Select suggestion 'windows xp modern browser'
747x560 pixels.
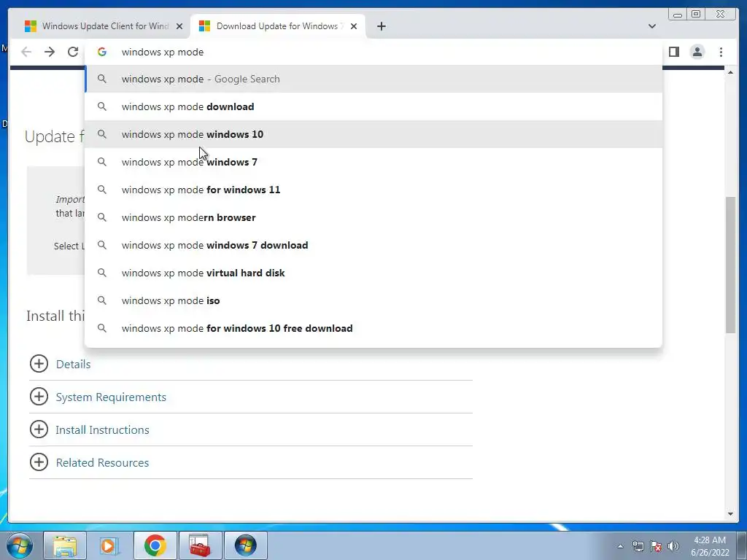click(x=373, y=217)
